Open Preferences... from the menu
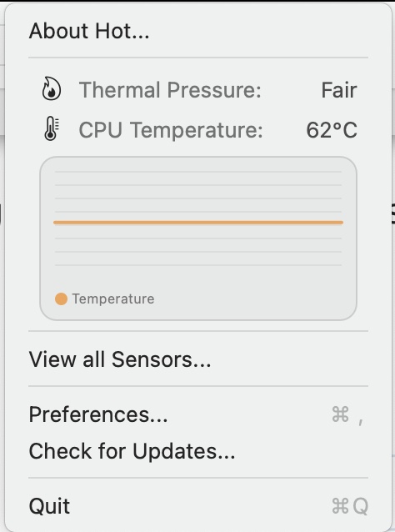The width and height of the screenshot is (395, 532). point(198,414)
